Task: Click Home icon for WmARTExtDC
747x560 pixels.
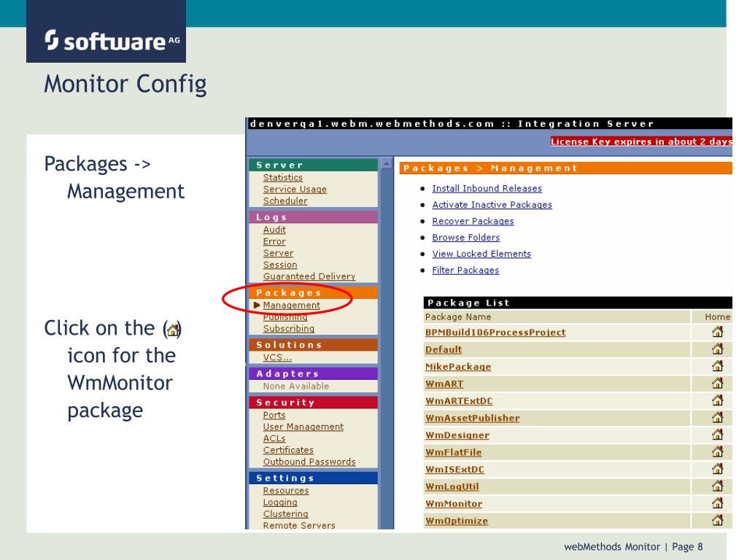Action: tap(718, 400)
